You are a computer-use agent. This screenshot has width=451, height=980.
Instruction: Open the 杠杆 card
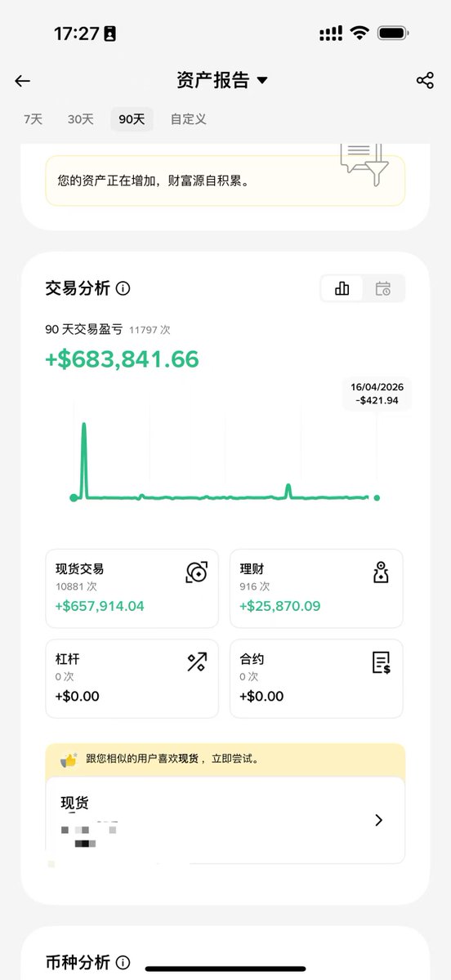(x=132, y=678)
